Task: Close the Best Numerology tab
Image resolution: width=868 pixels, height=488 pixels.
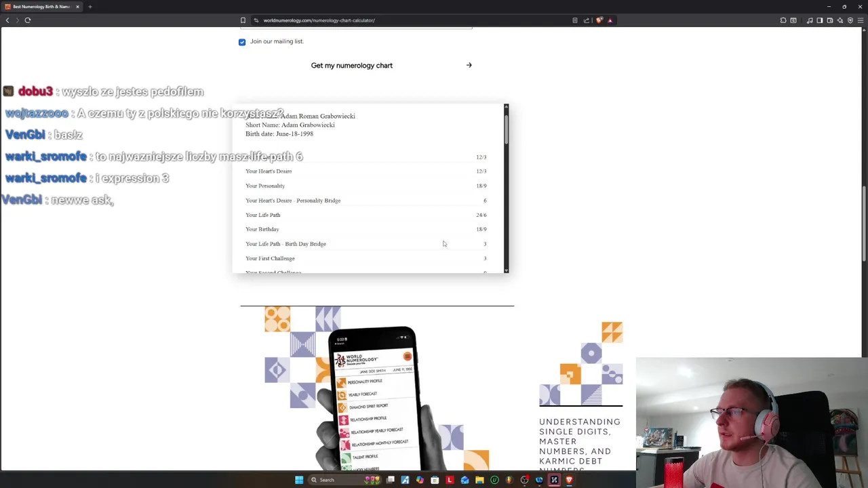Action: coord(77,7)
